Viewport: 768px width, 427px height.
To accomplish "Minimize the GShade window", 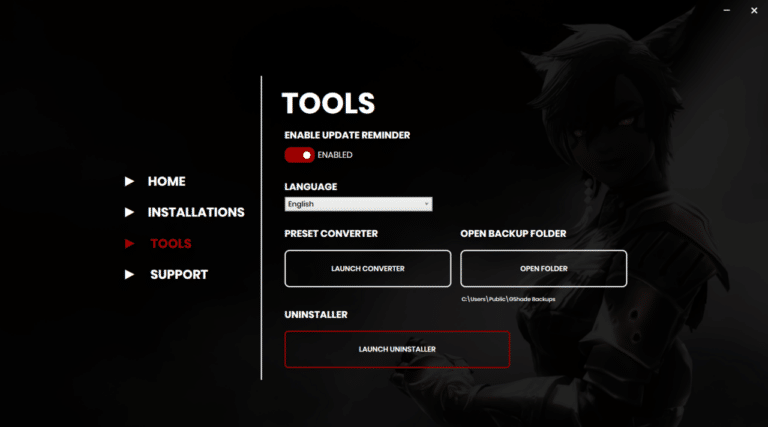I will [x=727, y=10].
